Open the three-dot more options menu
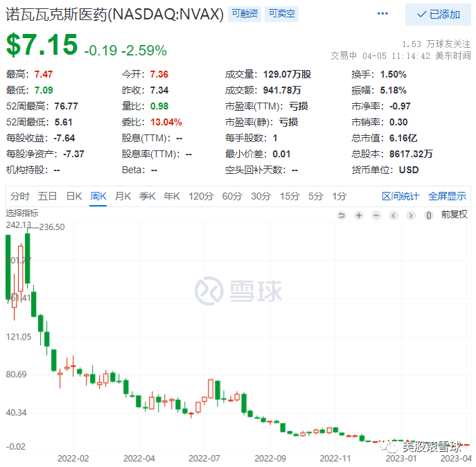 point(382,14)
